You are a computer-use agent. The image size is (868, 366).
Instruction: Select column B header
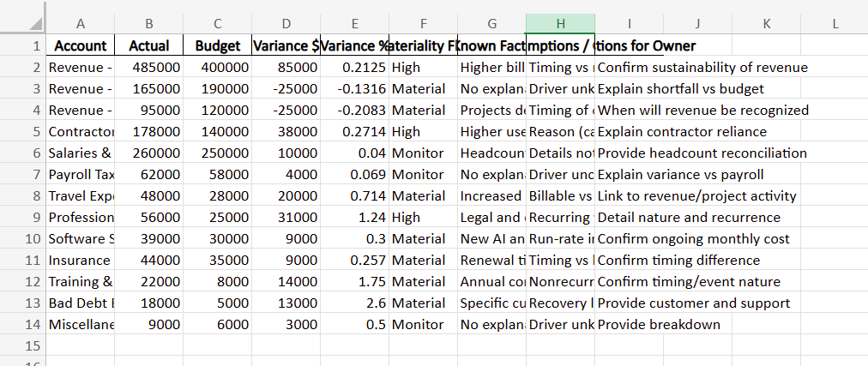pyautogui.click(x=149, y=24)
